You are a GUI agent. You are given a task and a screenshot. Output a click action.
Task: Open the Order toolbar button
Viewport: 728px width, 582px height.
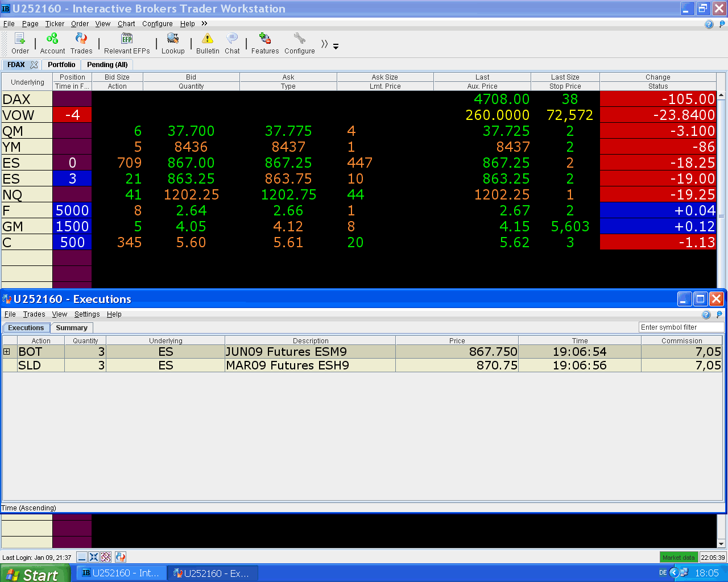(x=20, y=43)
